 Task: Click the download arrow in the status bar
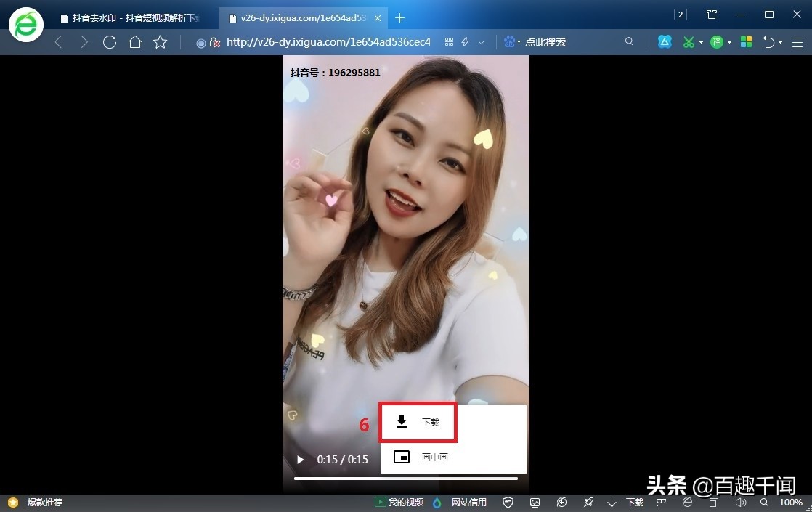click(x=612, y=502)
